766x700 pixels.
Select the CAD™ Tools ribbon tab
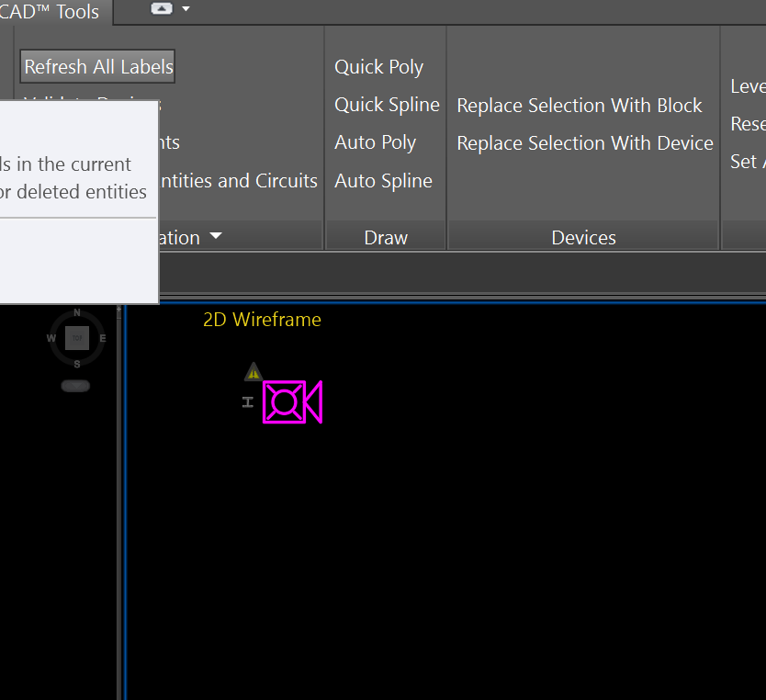tap(49, 11)
